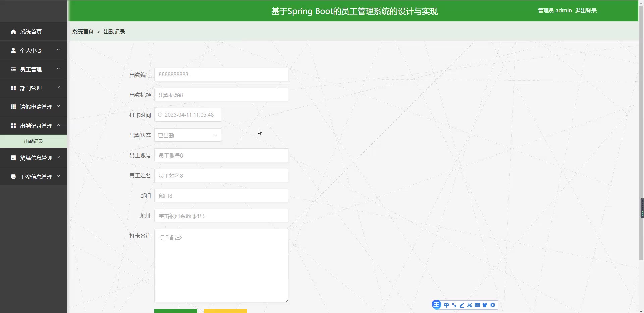Collapse the 出勤记录管理 menu chevron
The height and width of the screenshot is (313, 644).
[58, 125]
